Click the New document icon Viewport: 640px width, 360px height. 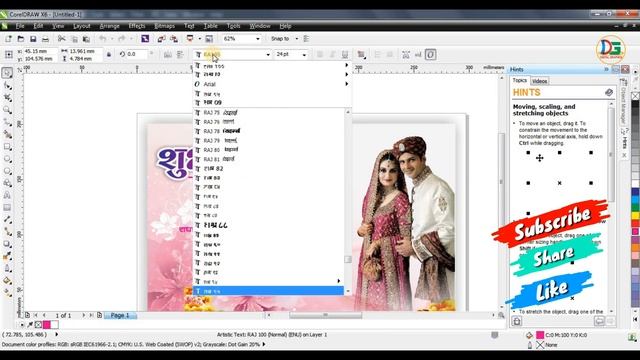pyautogui.click(x=8, y=39)
